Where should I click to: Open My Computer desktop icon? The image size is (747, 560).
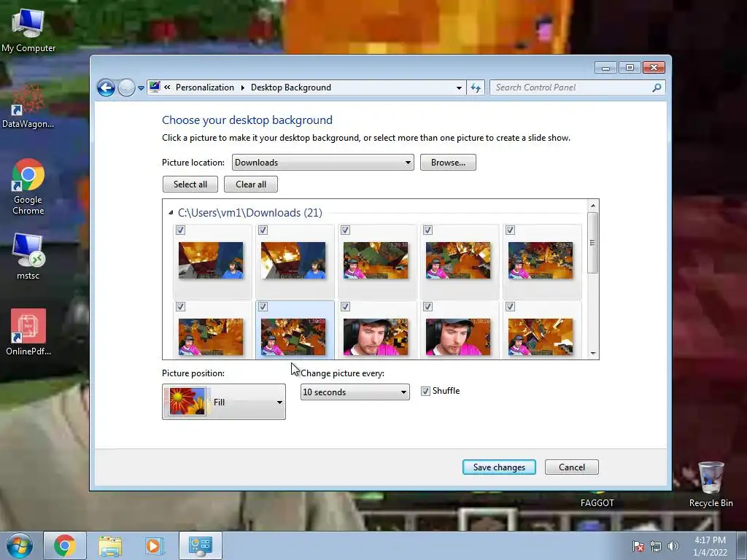(x=28, y=31)
